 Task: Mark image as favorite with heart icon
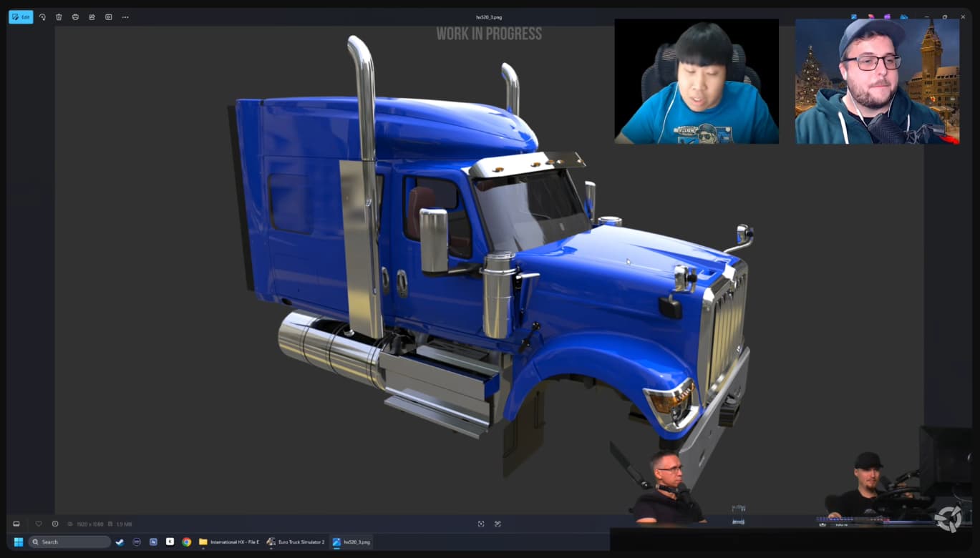[x=39, y=524]
